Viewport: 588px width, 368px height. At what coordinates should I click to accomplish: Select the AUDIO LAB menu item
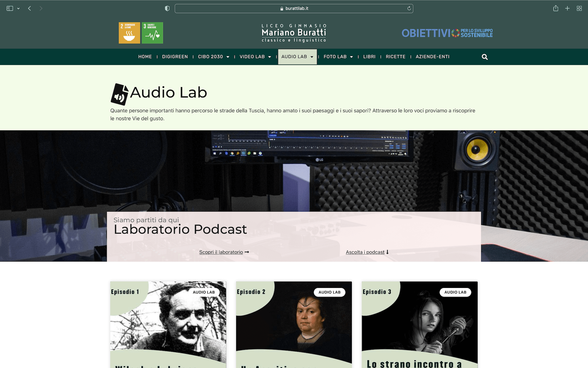[294, 57]
